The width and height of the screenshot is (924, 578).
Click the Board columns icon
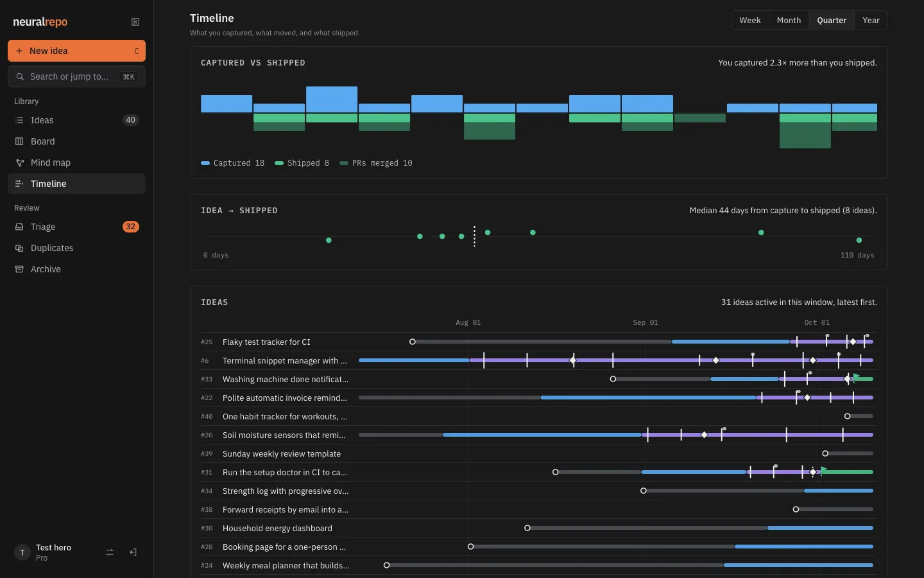click(19, 141)
